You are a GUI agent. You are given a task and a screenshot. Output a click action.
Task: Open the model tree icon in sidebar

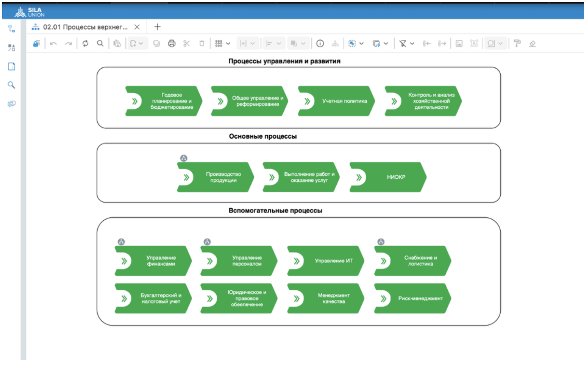coord(11,29)
